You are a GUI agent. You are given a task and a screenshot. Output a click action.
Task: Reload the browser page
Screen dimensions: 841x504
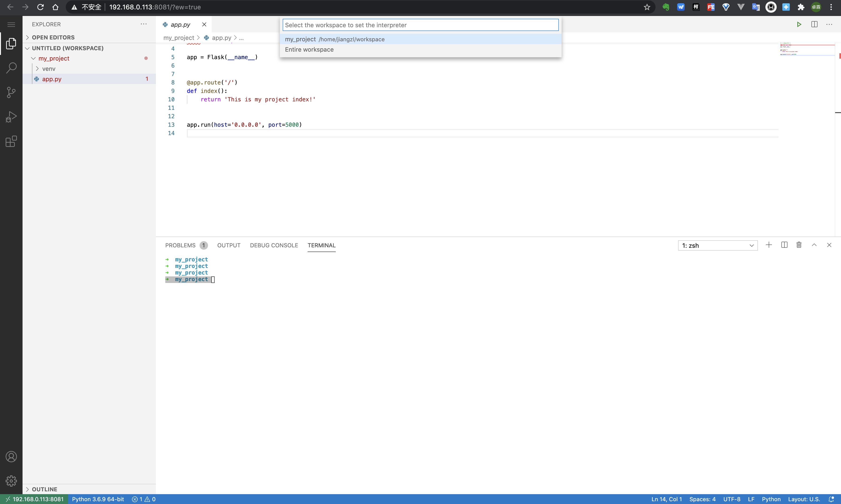coord(40,7)
